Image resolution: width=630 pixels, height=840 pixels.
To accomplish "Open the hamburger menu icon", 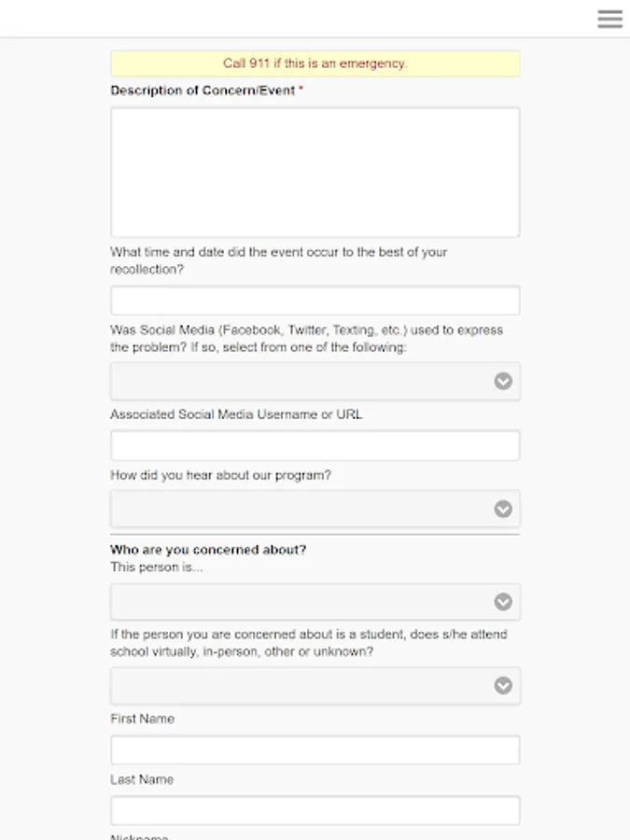I will [609, 19].
